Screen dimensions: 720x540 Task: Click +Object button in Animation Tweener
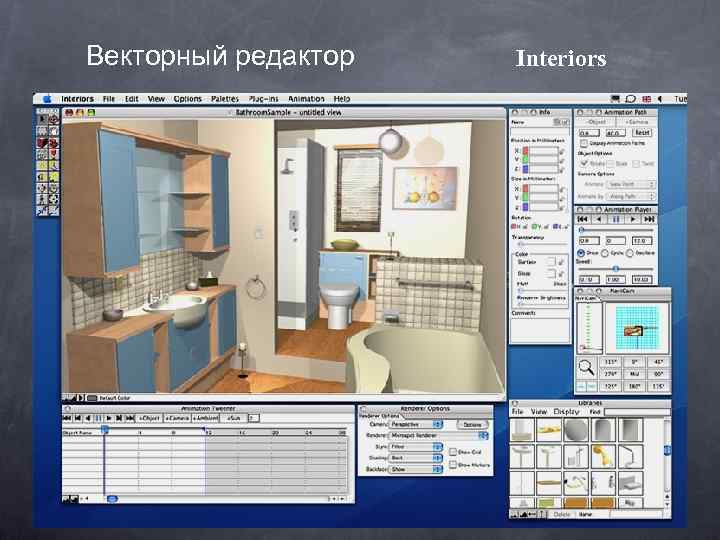(149, 418)
